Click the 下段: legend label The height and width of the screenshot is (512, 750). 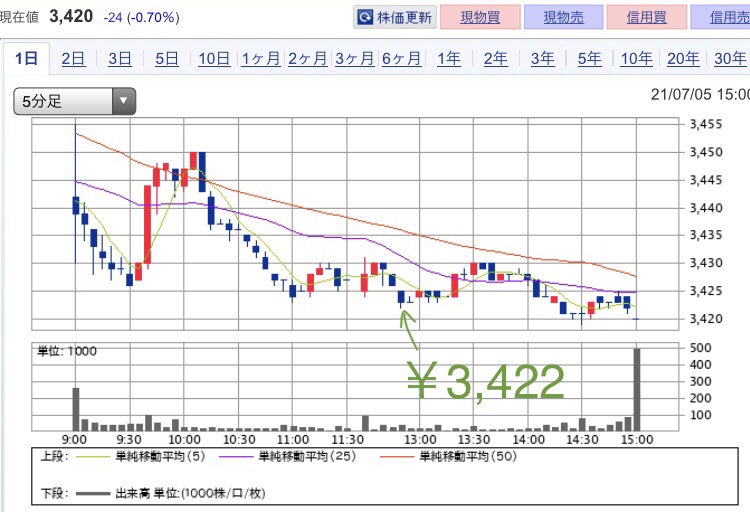[55, 493]
